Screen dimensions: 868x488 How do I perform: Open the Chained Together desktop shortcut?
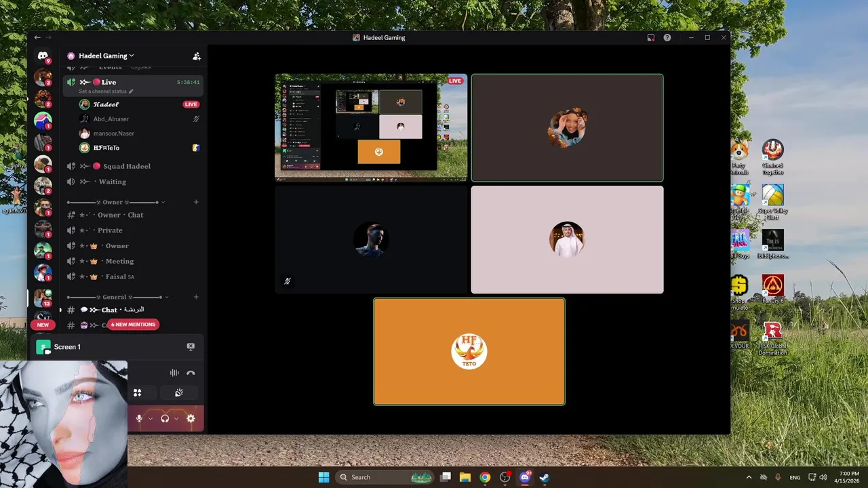(772, 157)
